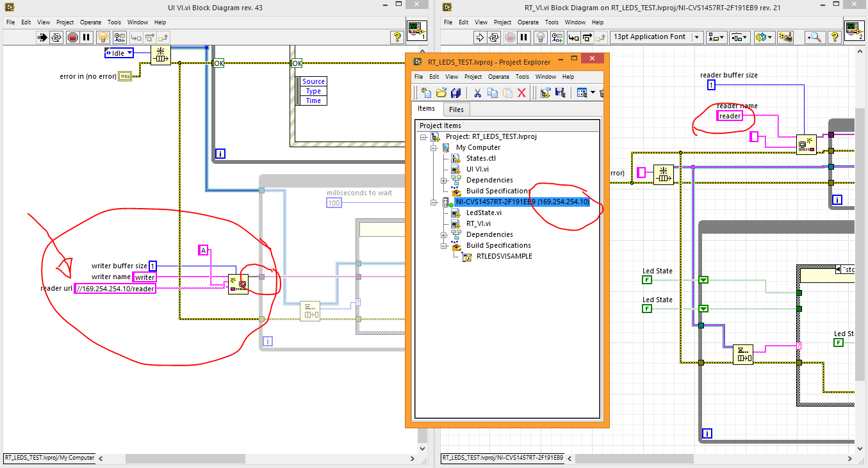Click Abort Execution in RT_VI toolbar
Image resolution: width=868 pixels, height=468 pixels.
coord(510,37)
